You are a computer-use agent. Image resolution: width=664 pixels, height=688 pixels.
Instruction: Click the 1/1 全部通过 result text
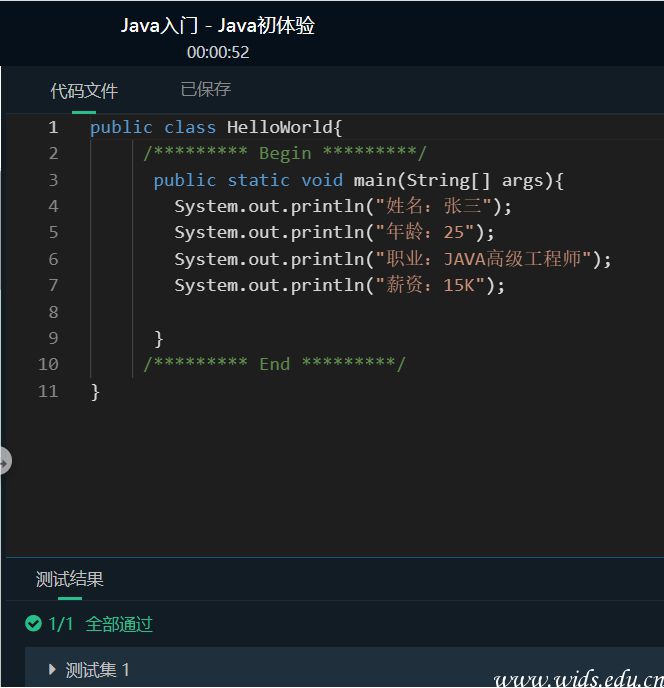(100, 624)
